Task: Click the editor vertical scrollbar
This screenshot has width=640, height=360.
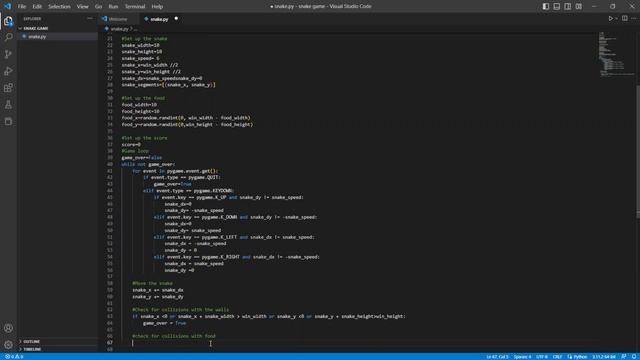Action: (637, 151)
